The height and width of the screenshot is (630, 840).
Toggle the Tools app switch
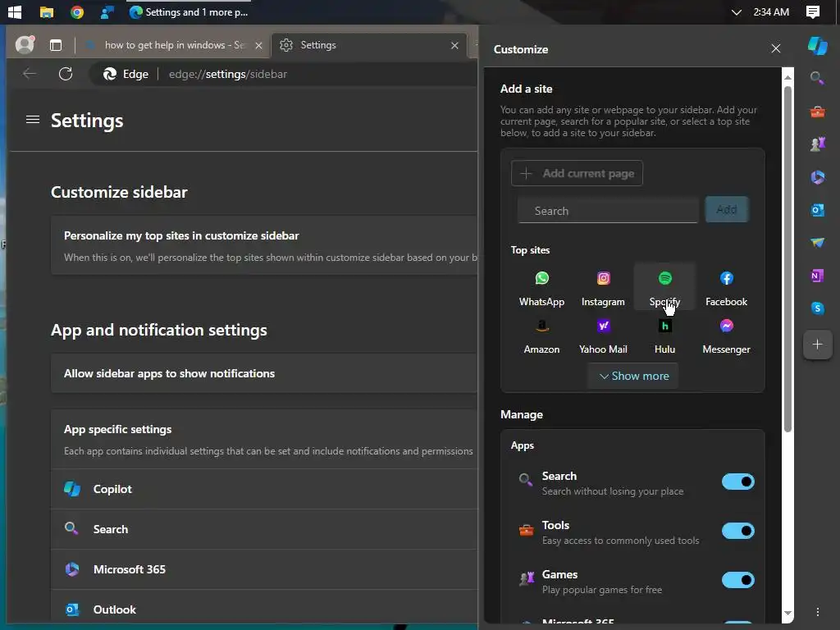coord(737,531)
